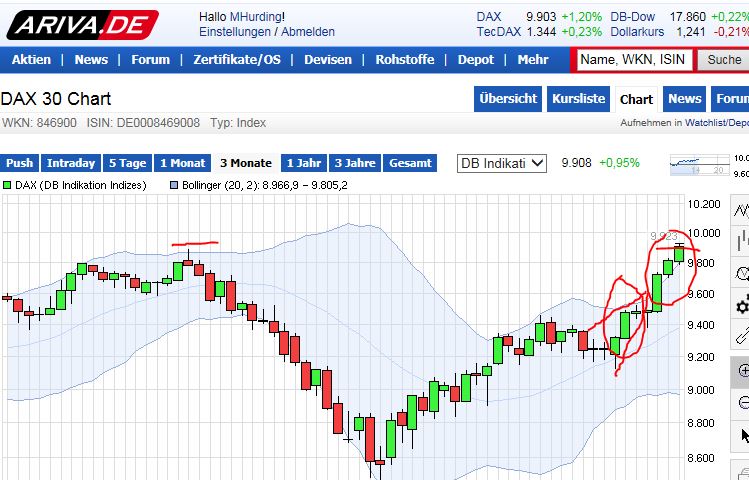Select the drawing pencil tool
Viewport: 749px width, 480px height.
tap(741, 335)
